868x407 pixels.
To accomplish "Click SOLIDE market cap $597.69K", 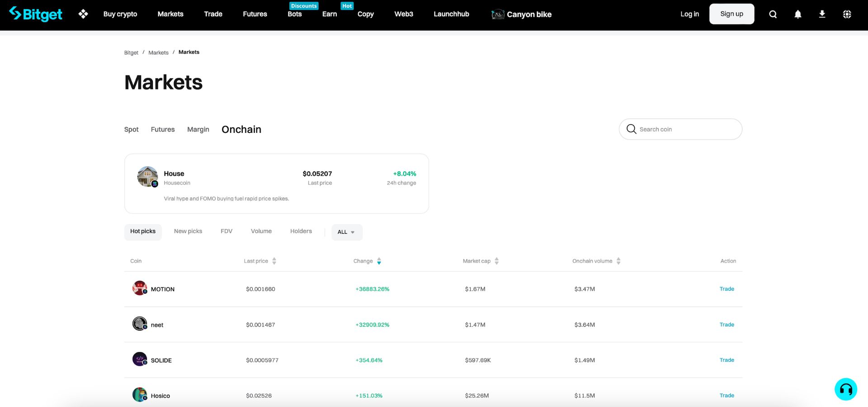I will [x=478, y=360].
